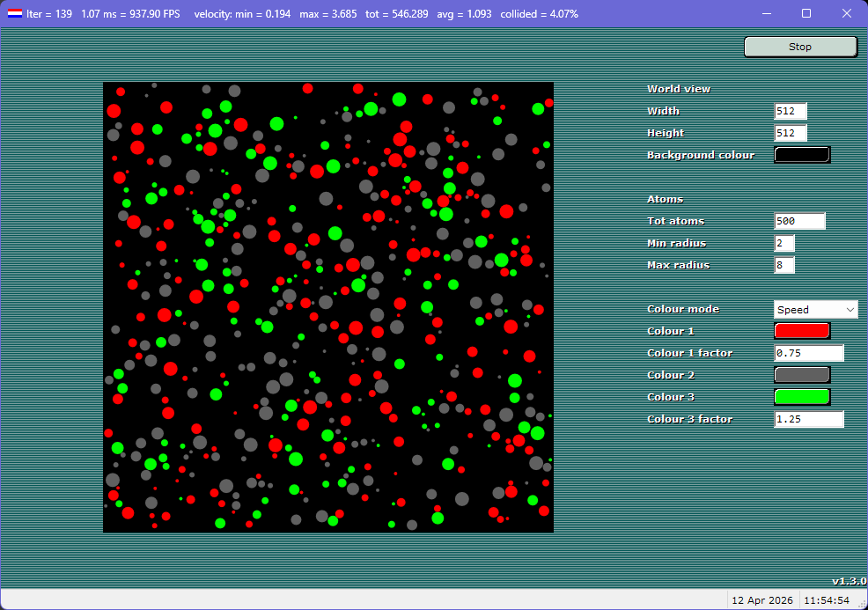
Task: Select the Tot atoms field showing 500
Action: coord(798,220)
